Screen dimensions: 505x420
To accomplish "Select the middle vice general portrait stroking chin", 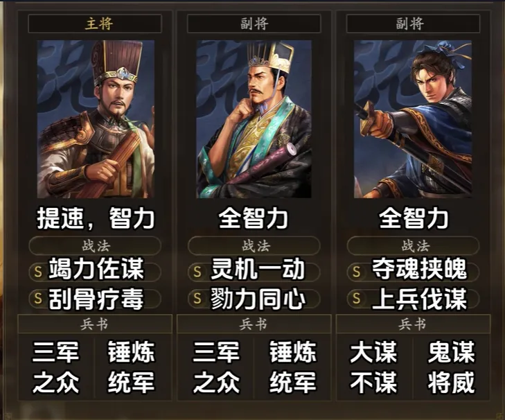I will pyautogui.click(x=254, y=119).
